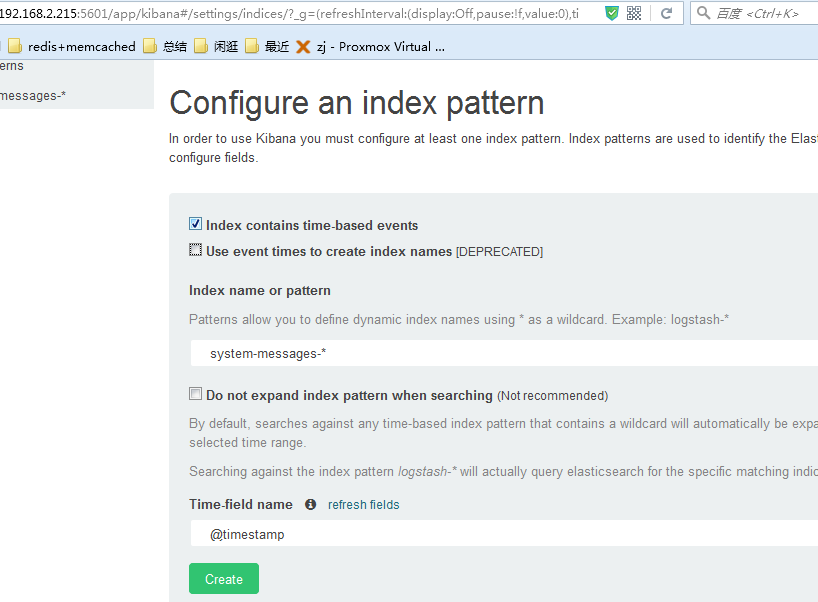The image size is (818, 602).
Task: Open the redis+memcached bookmark folder
Action: tap(71, 46)
